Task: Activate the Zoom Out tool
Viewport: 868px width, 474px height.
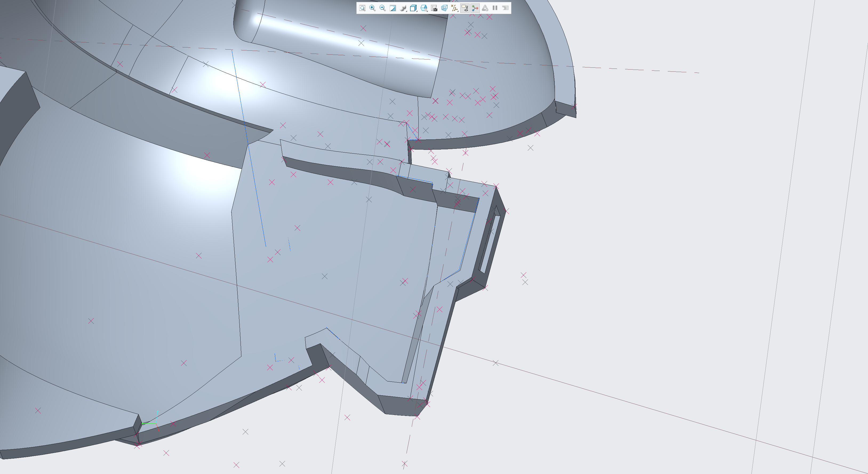Action: [382, 8]
